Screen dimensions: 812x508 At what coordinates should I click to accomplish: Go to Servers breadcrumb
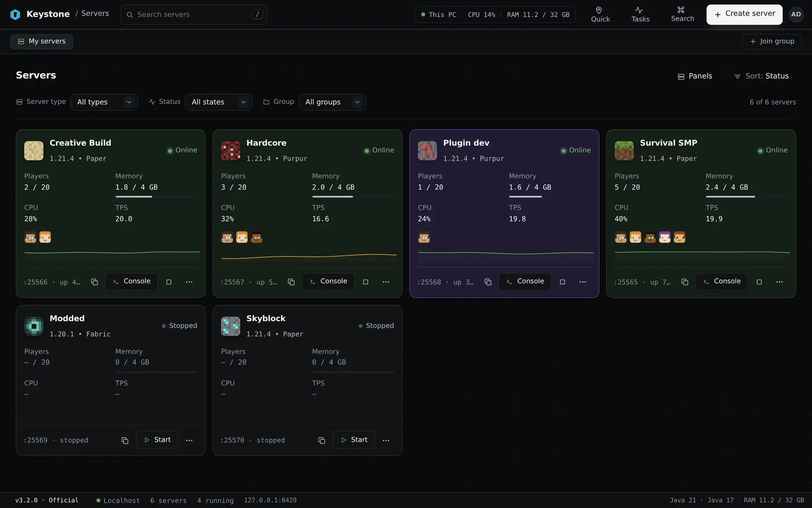coord(95,13)
